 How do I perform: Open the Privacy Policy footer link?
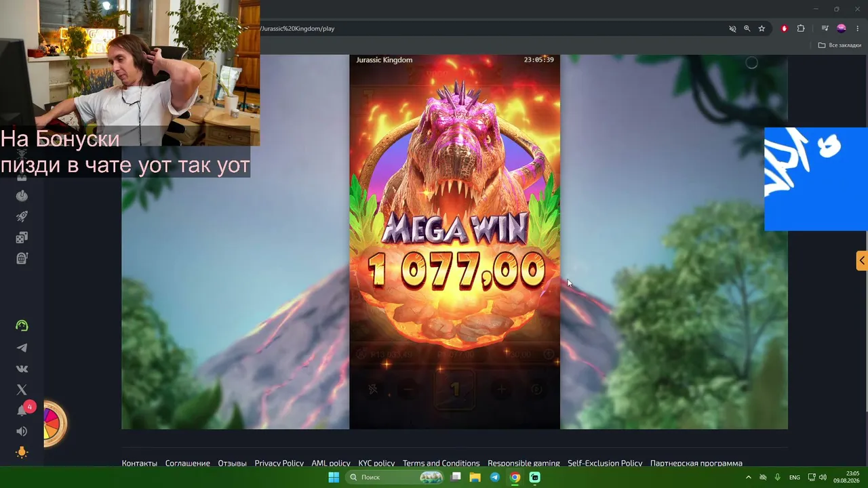click(x=279, y=464)
